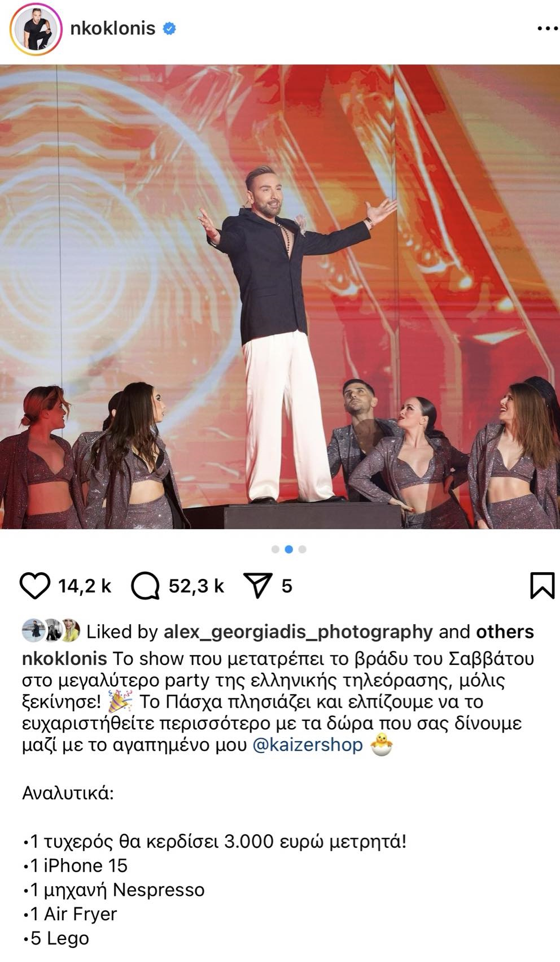
Task: Select the active blue carousel dot
Action: [x=289, y=549]
